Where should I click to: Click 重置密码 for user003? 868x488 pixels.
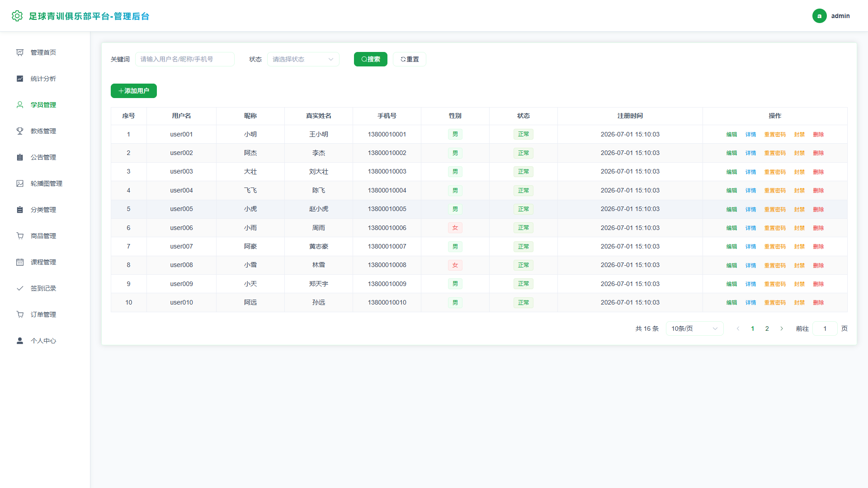(x=774, y=172)
